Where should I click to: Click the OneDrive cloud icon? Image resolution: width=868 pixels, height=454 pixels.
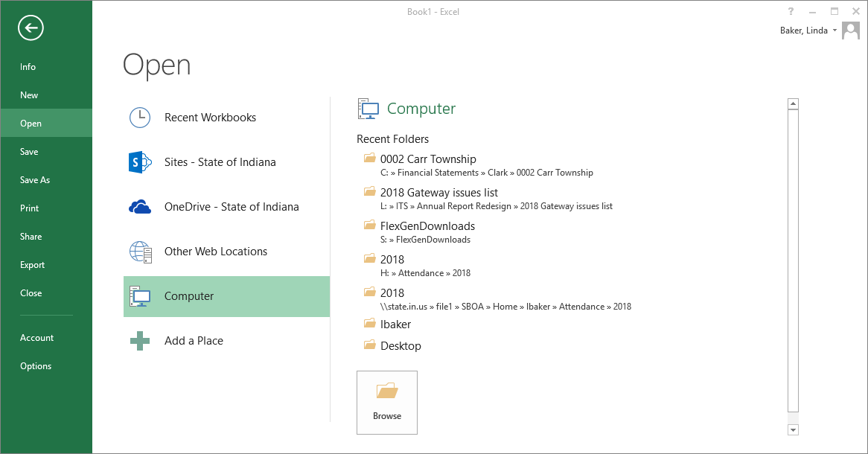139,207
